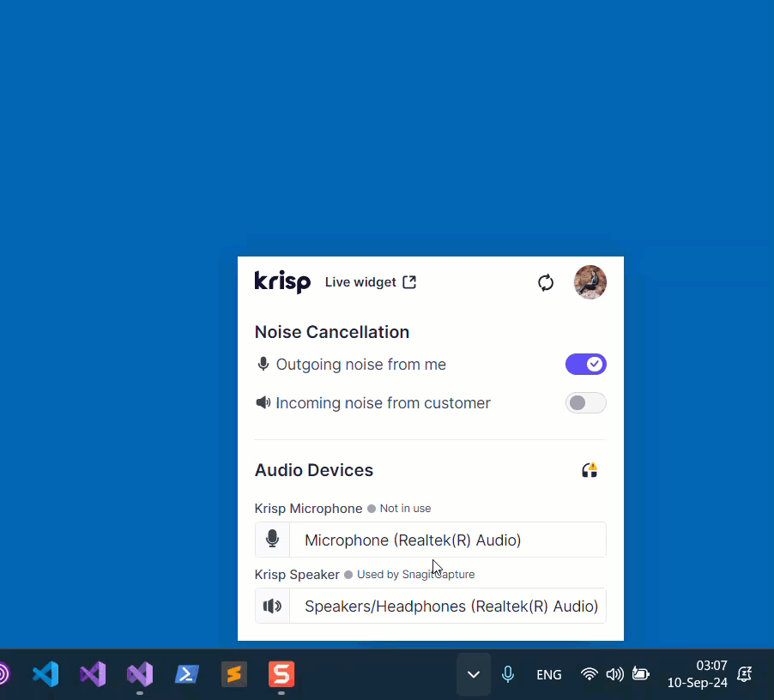The height and width of the screenshot is (700, 774).
Task: Open the ENG language input menu
Action: (x=549, y=674)
